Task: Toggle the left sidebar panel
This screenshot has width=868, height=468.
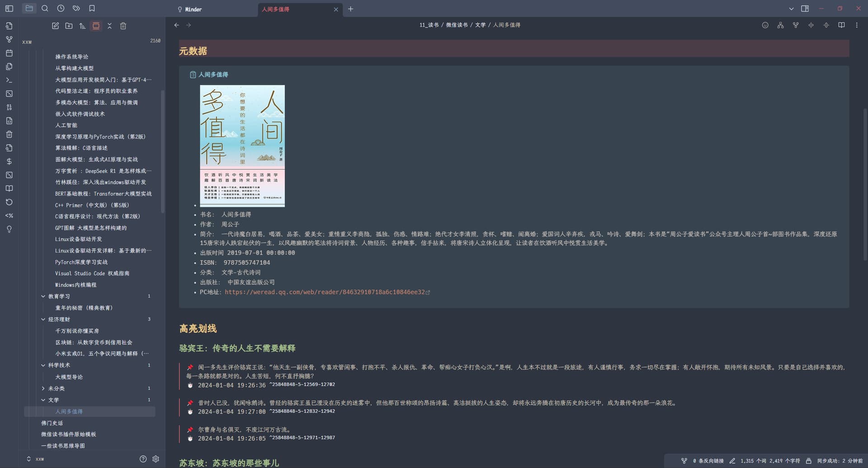Action: (x=9, y=8)
